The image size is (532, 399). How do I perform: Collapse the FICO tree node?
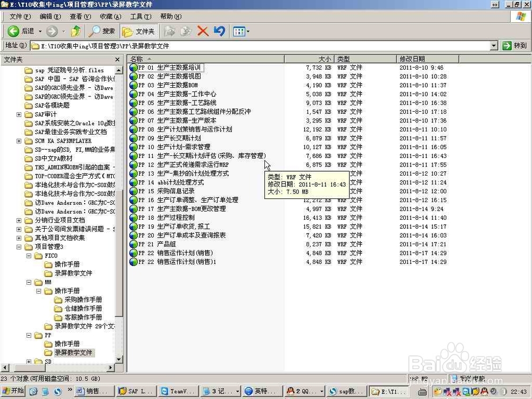29,255
